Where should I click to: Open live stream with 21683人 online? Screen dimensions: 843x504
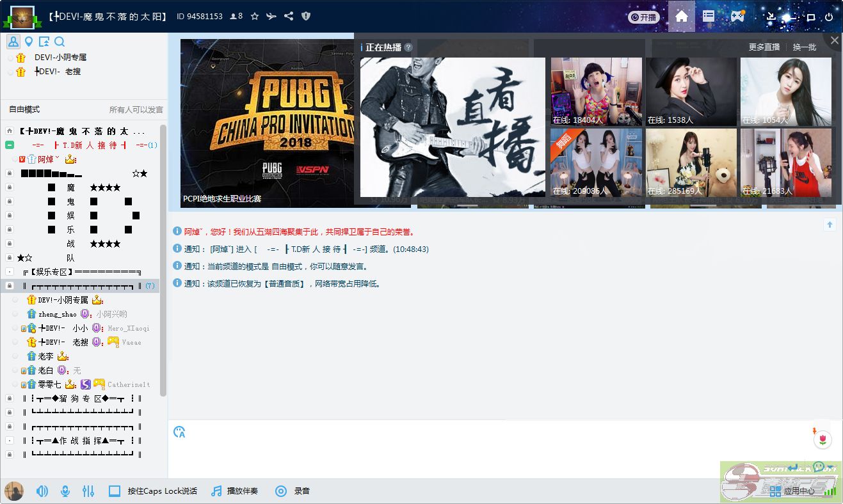coord(786,162)
